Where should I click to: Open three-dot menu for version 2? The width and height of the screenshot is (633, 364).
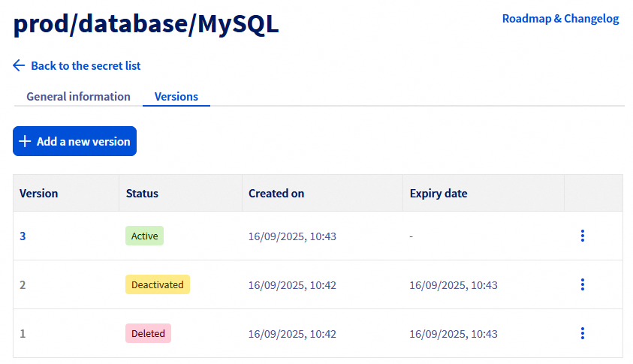[582, 284]
